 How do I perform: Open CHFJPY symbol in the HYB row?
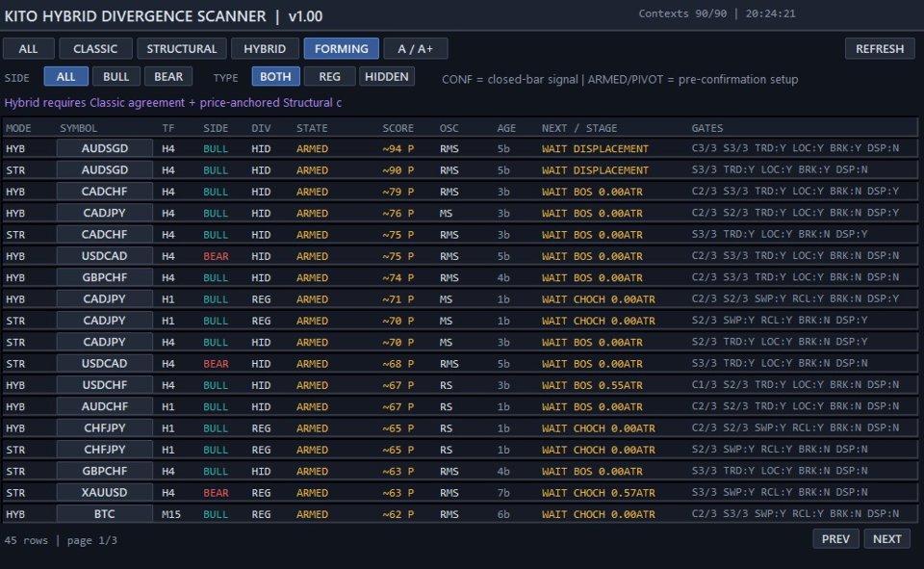pyautogui.click(x=104, y=428)
